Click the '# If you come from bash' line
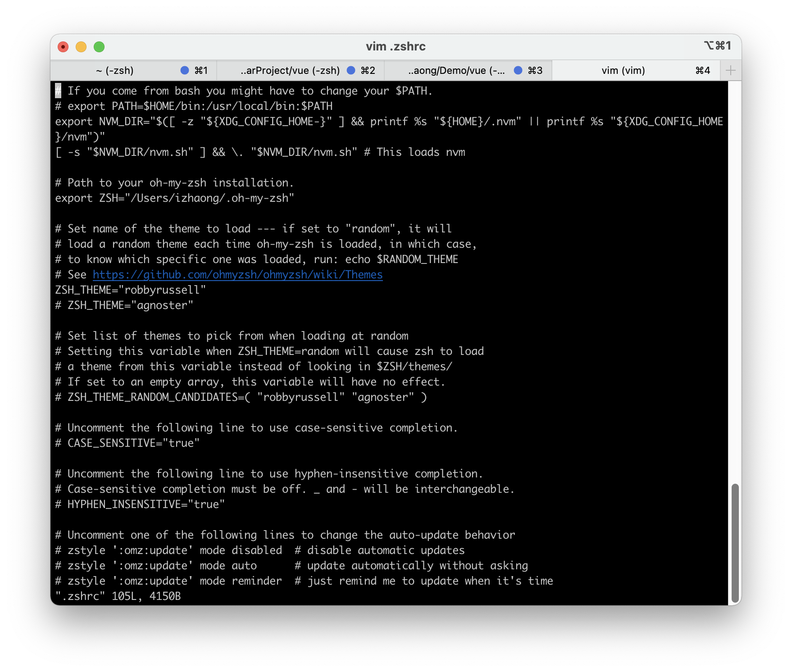The height and width of the screenshot is (672, 792). pyautogui.click(x=244, y=91)
